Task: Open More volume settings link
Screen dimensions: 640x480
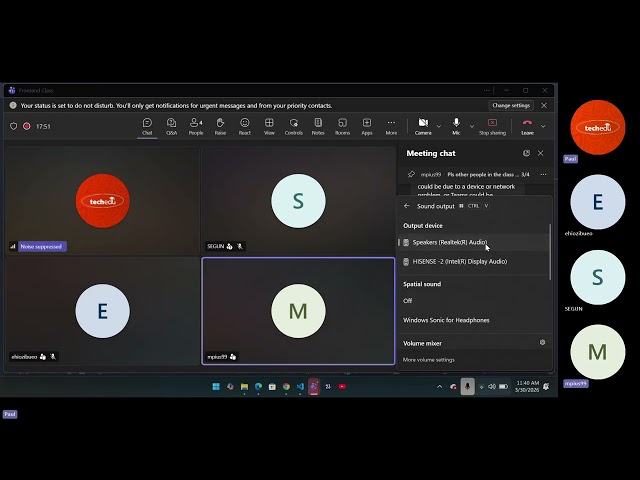Action: pos(429,360)
